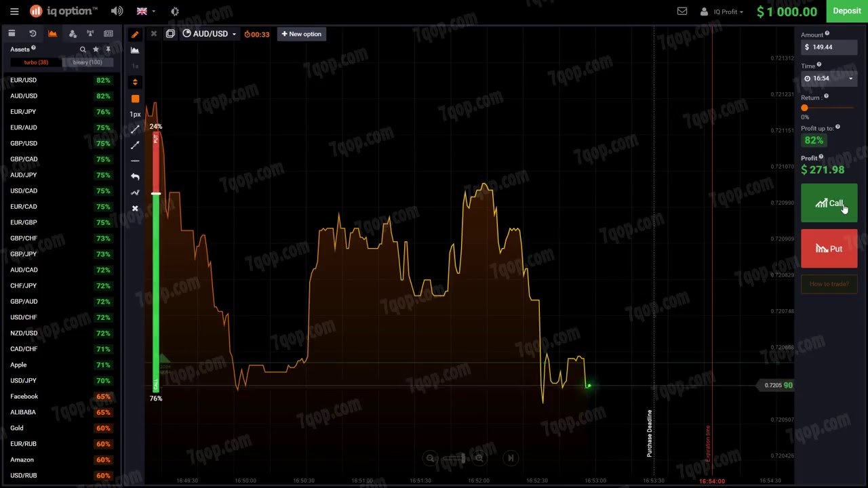Open the trading history clock icon
Image resolution: width=868 pixels, height=488 pixels.
(x=33, y=33)
